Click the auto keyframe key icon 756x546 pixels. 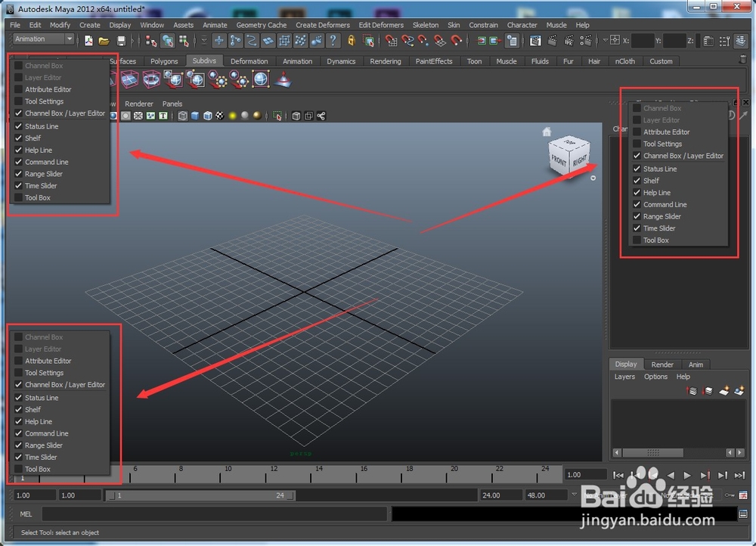730,495
